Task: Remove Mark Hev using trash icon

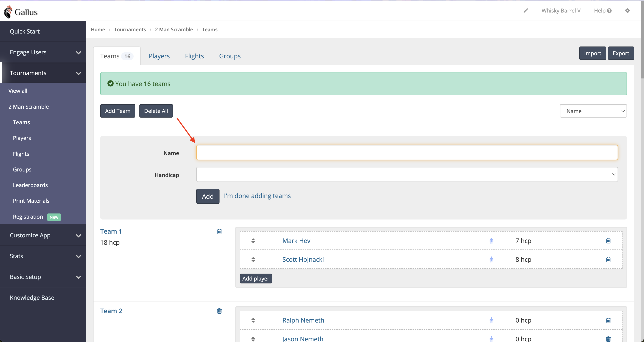Action: click(608, 241)
